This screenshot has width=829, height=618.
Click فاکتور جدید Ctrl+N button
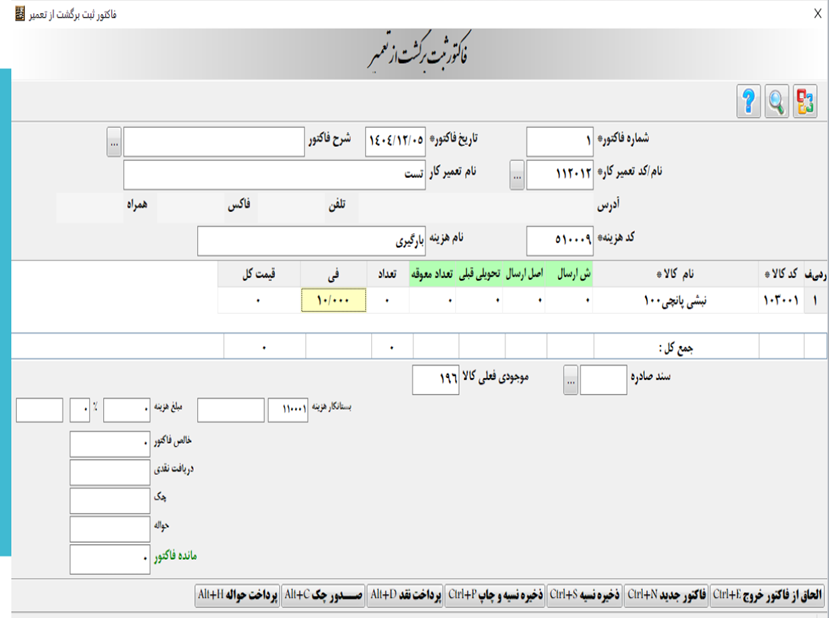point(666,595)
